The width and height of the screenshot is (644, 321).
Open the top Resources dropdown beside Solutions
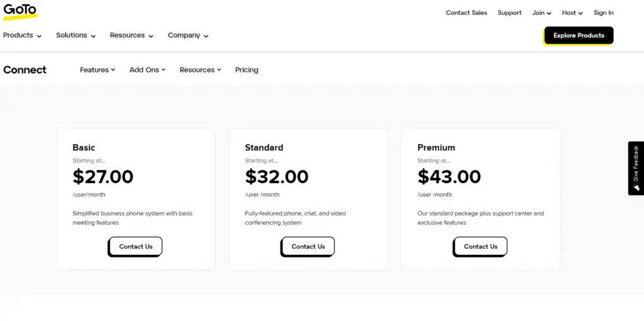point(131,35)
